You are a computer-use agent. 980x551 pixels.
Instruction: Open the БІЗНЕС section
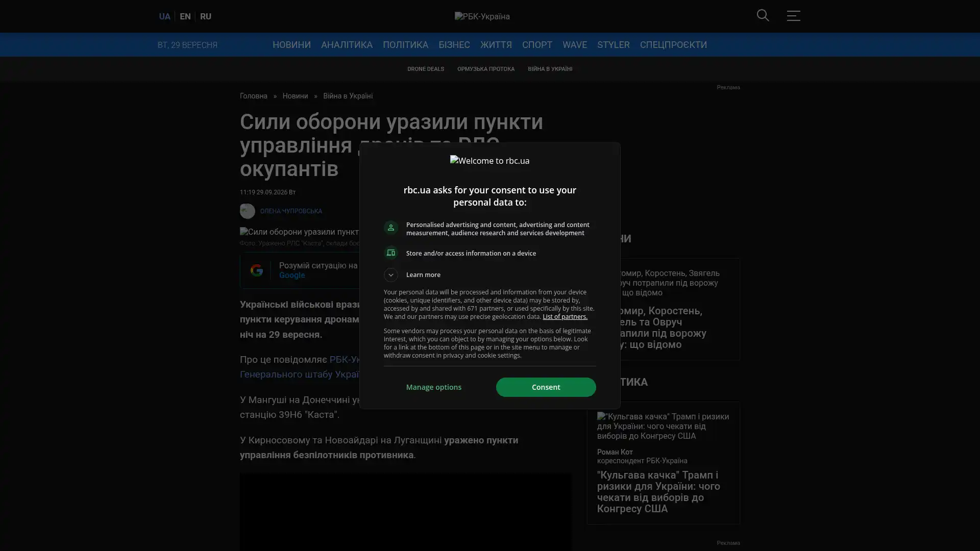pyautogui.click(x=454, y=45)
